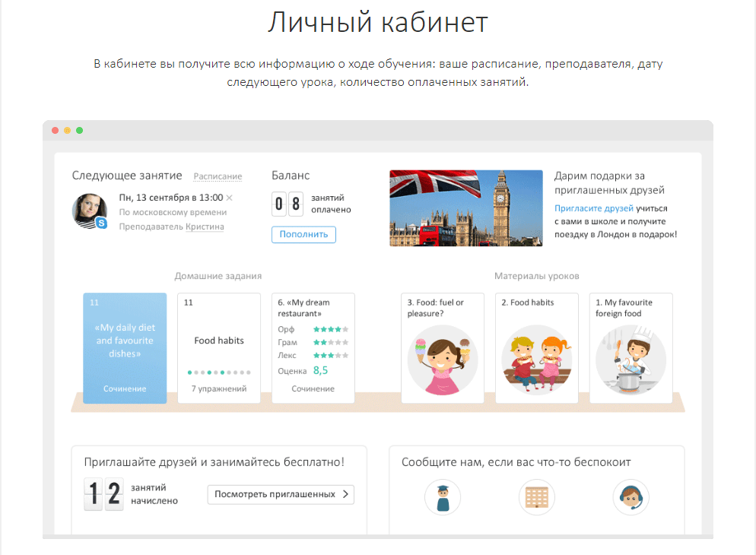756x555 pixels.
Task: Click the Skype badge on teacher avatar
Action: [101, 224]
